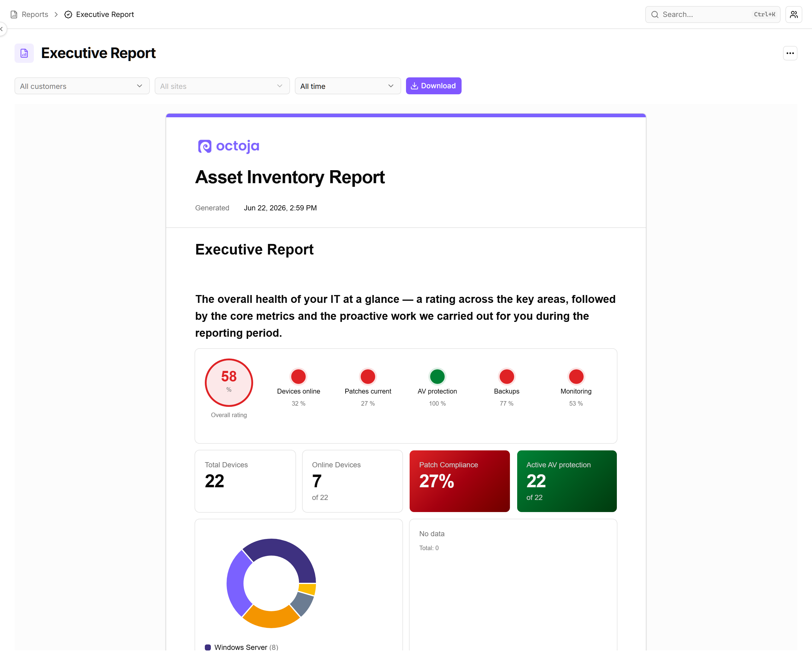
Task: Click the Patches current red status dot
Action: tap(368, 377)
